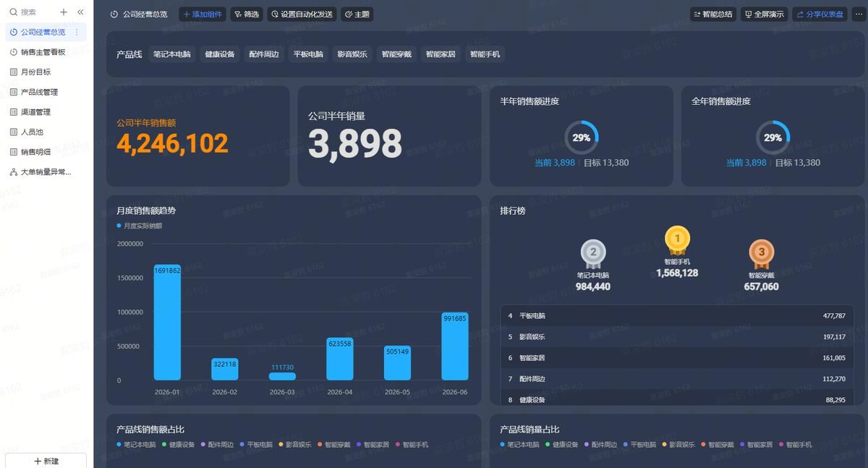This screenshot has height=468, width=868.
Task: Switch to the 销售明细 page
Action: point(35,152)
